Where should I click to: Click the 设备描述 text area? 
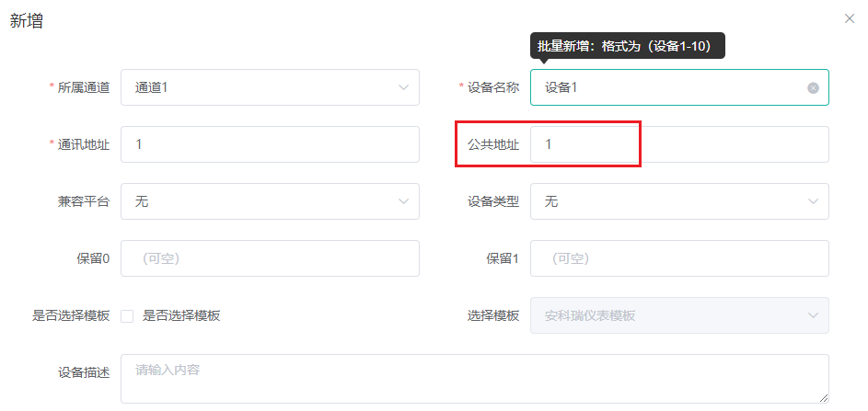pos(475,379)
